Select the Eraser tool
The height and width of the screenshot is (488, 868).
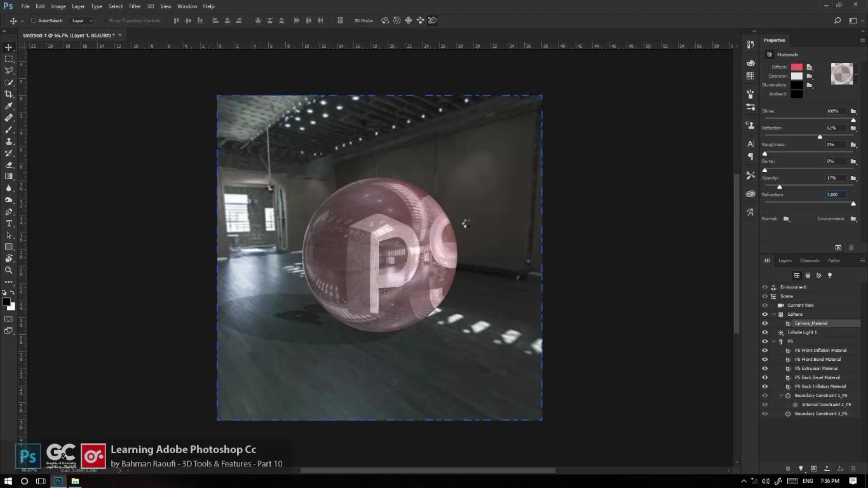pos(9,165)
